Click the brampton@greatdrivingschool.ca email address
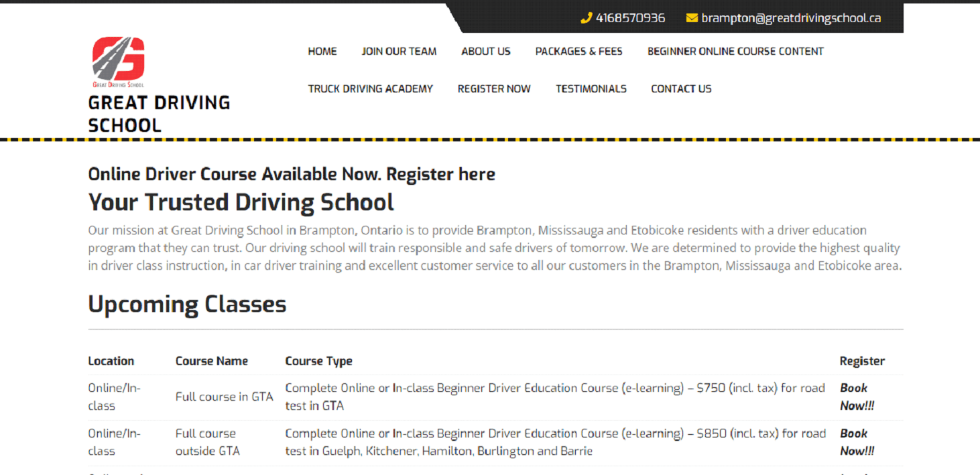 pyautogui.click(x=791, y=18)
